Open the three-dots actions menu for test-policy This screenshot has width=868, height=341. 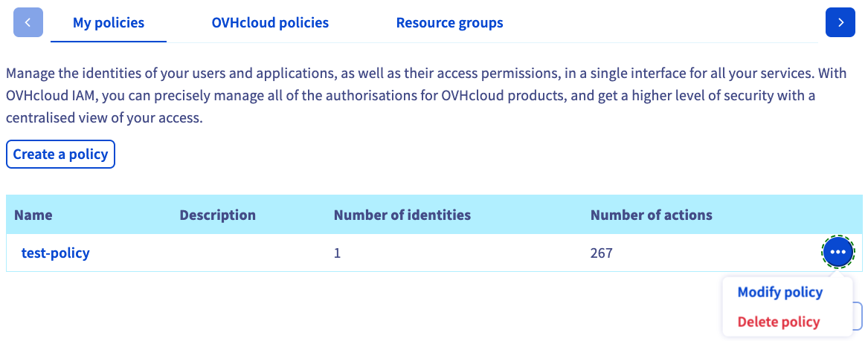838,252
